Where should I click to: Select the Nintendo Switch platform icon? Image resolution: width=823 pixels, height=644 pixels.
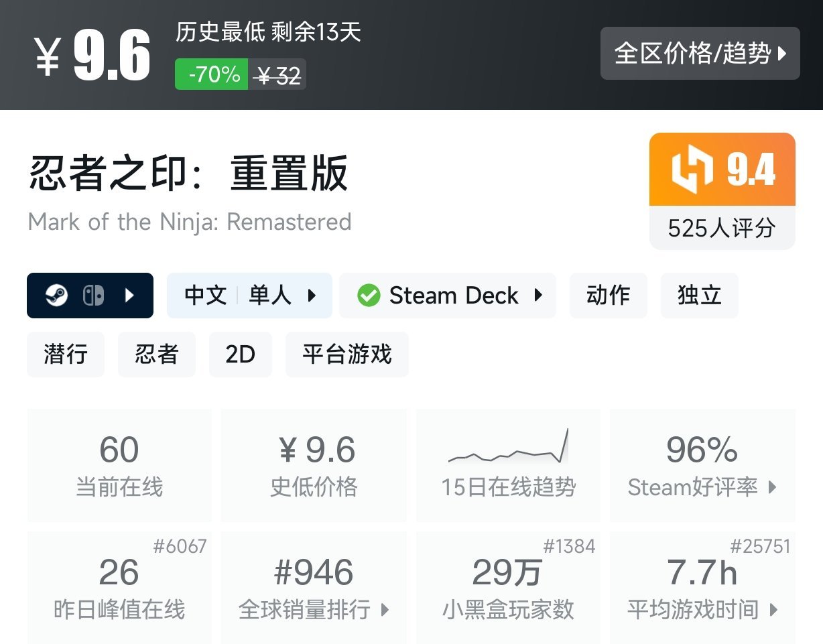tap(94, 296)
